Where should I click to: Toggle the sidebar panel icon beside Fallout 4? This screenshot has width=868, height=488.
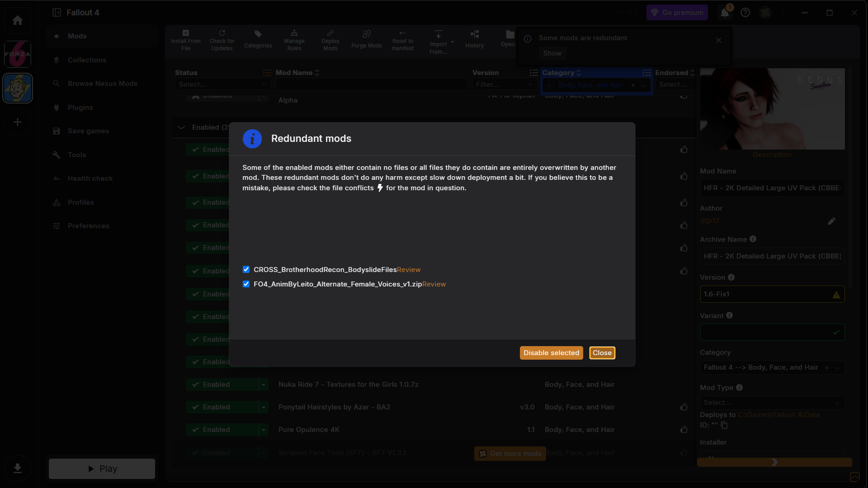[57, 13]
